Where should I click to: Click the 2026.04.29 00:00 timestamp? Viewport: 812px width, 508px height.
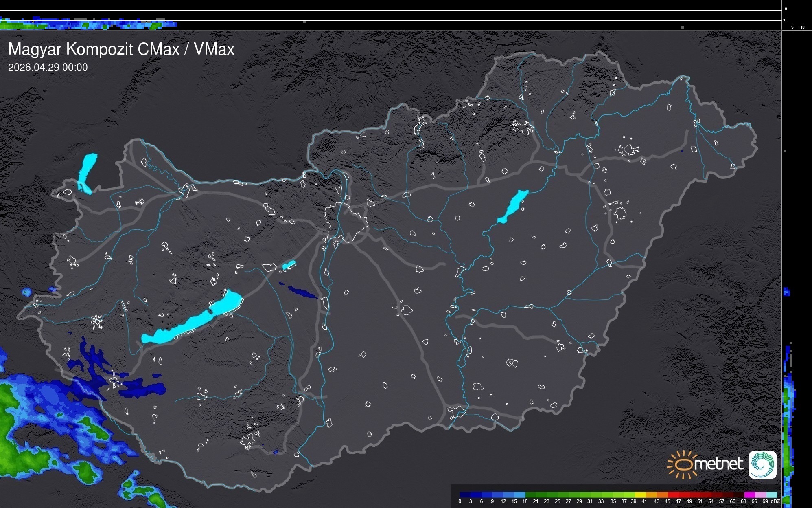[48, 68]
